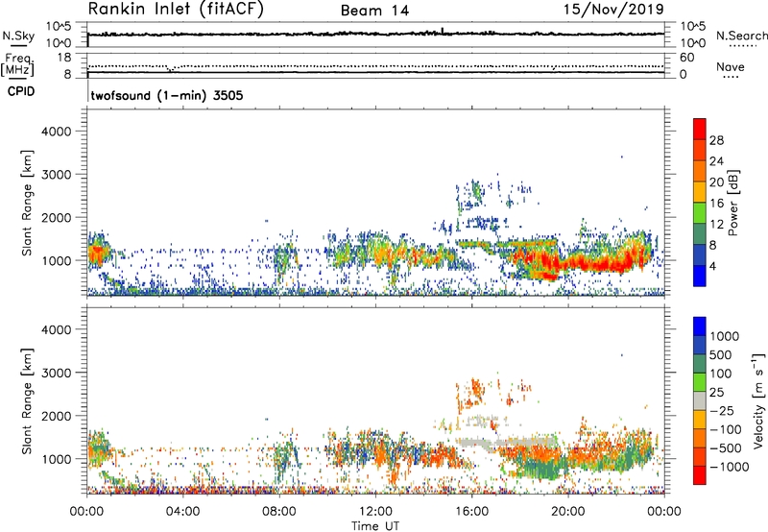Screen dimensions: 768x532
Task: Click the 'Beam 14' label
Action: (374, 11)
